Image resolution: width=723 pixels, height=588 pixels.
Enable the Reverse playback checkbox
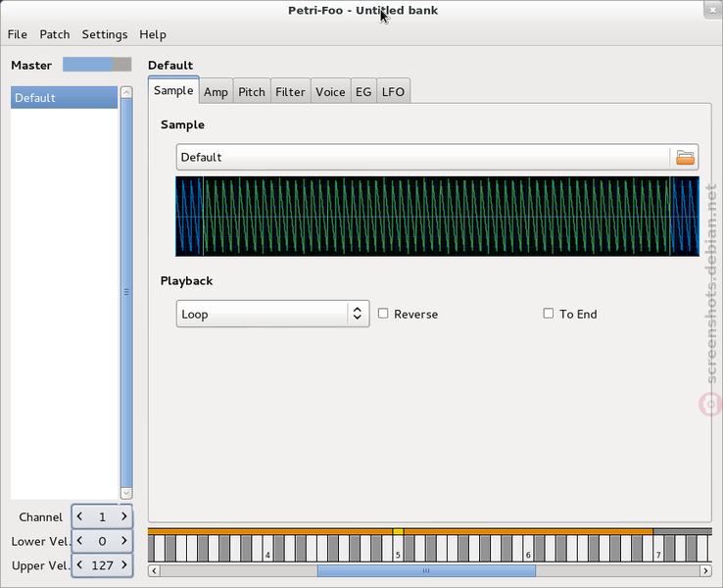pos(383,314)
